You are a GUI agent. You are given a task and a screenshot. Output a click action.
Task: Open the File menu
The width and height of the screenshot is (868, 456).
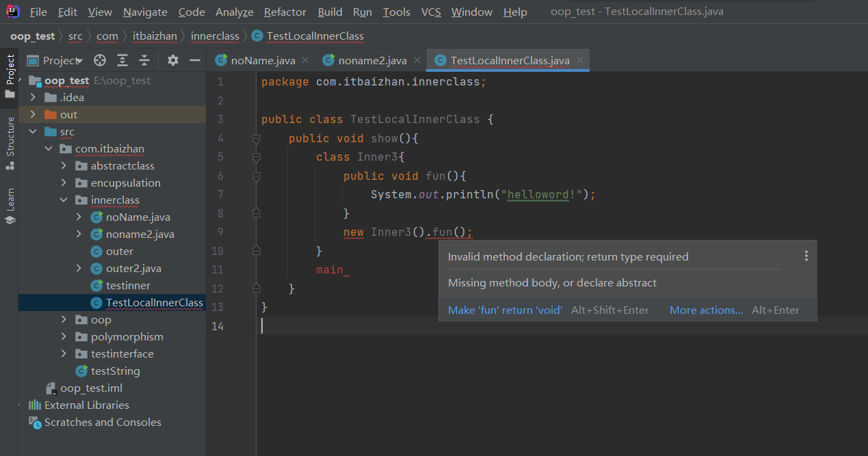(x=39, y=12)
